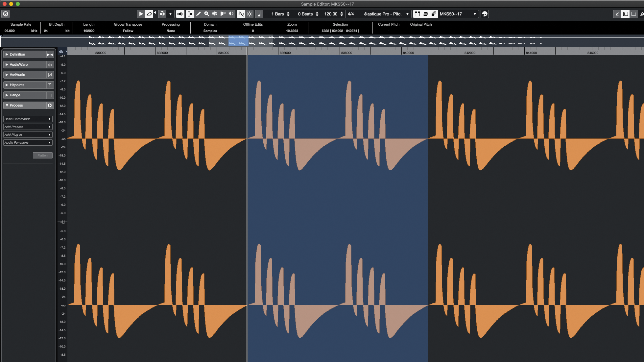Open the Hitpoints tab

pyautogui.click(x=25, y=85)
